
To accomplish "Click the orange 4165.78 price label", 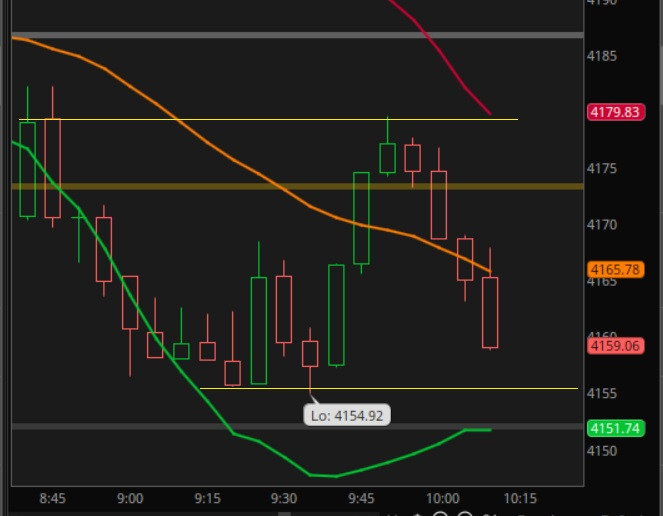I will coord(616,269).
